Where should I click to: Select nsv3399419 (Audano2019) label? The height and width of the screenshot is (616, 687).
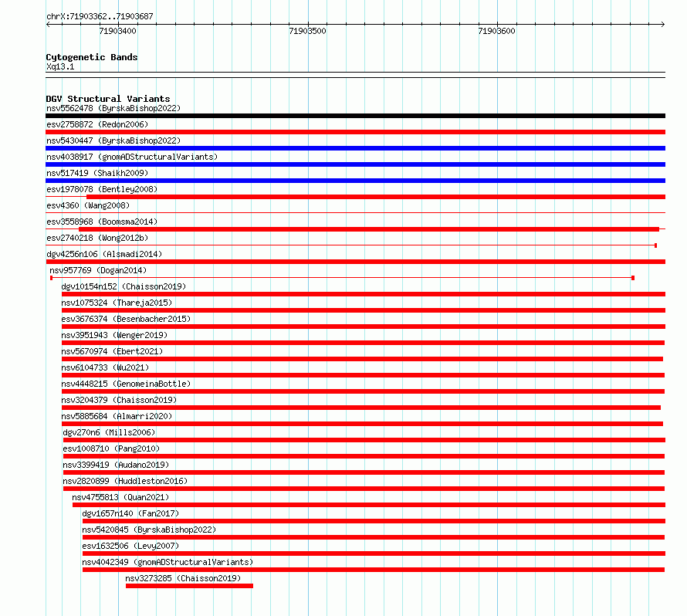click(116, 465)
